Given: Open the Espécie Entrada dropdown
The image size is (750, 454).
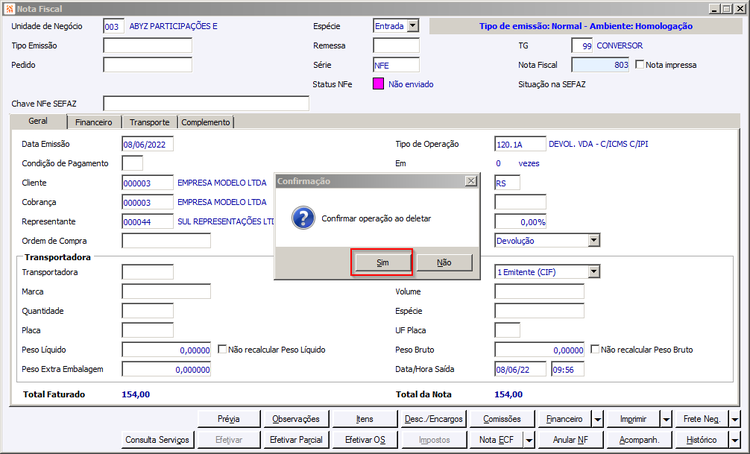Looking at the screenshot, I should click(x=413, y=26).
